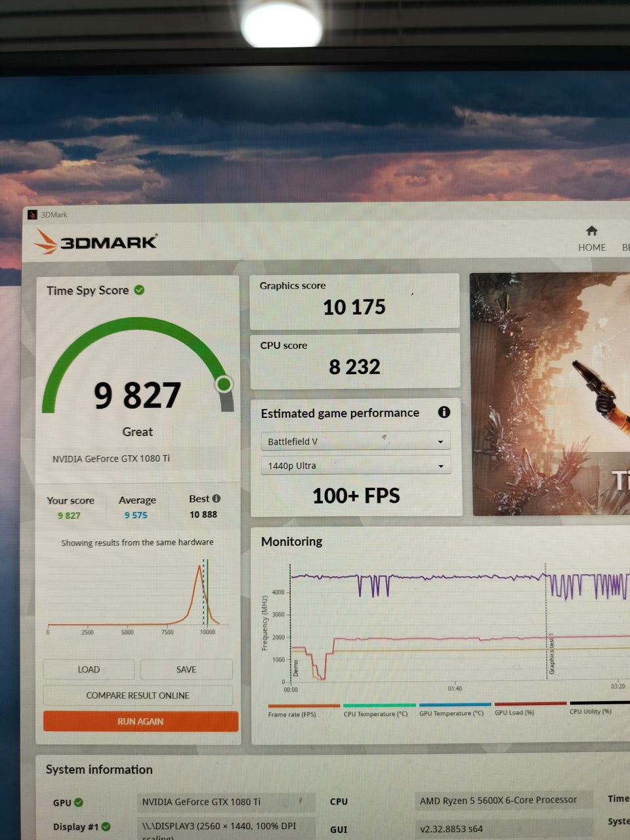
Task: Click the Best score 10 888
Action: point(203,514)
